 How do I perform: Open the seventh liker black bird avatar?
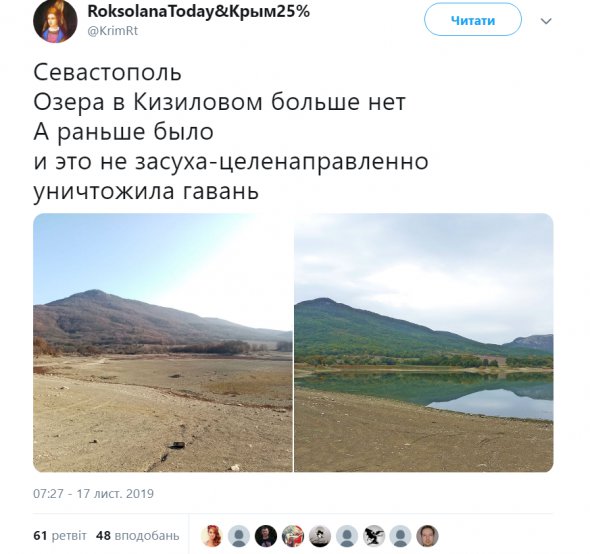point(374,536)
